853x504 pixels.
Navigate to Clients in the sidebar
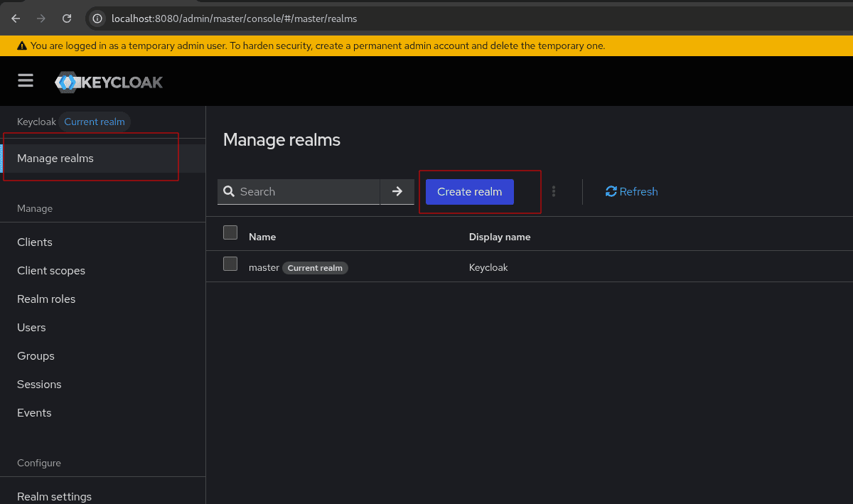tap(34, 242)
